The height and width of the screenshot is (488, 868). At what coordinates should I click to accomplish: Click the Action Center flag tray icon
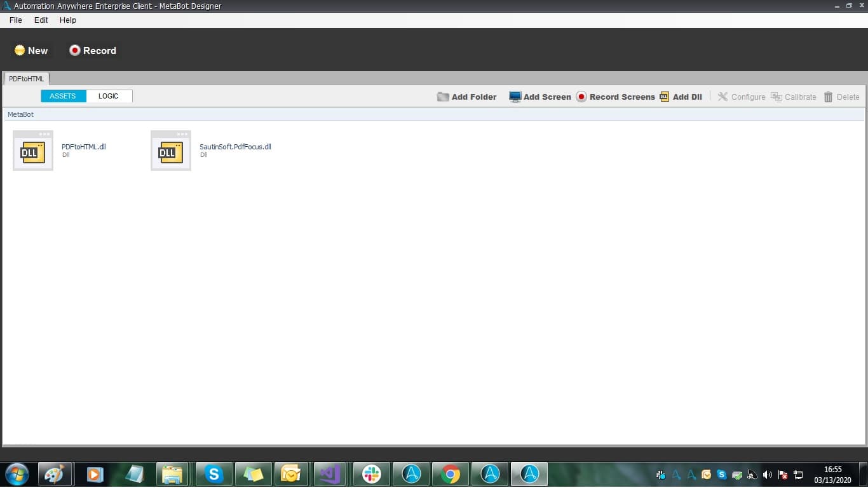pos(783,475)
